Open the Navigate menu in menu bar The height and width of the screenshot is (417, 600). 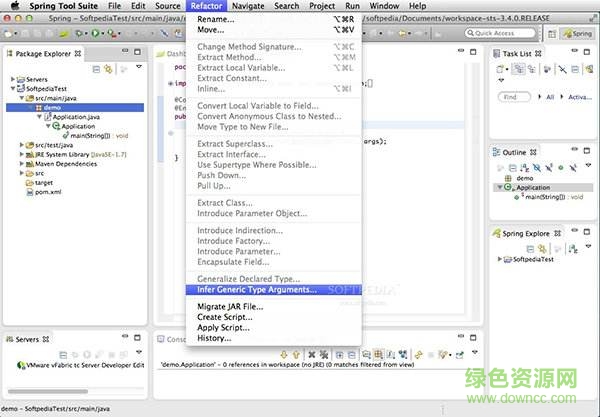(x=248, y=6)
